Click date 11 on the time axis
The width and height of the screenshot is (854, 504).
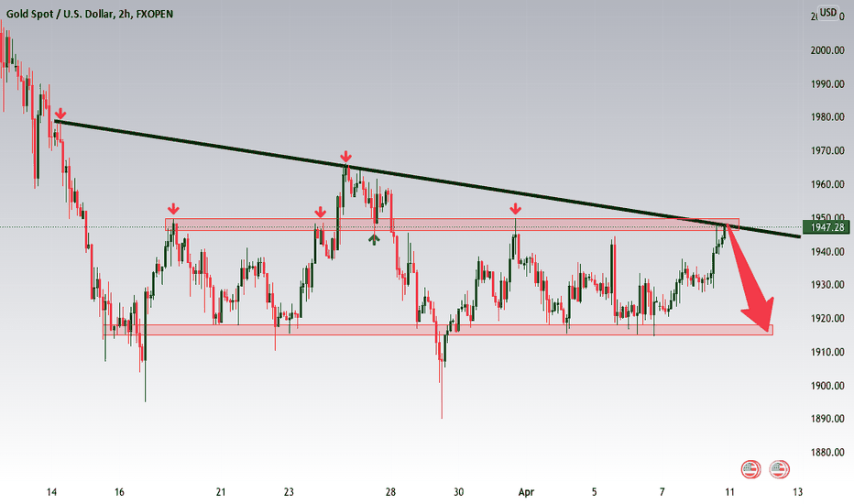729,493
